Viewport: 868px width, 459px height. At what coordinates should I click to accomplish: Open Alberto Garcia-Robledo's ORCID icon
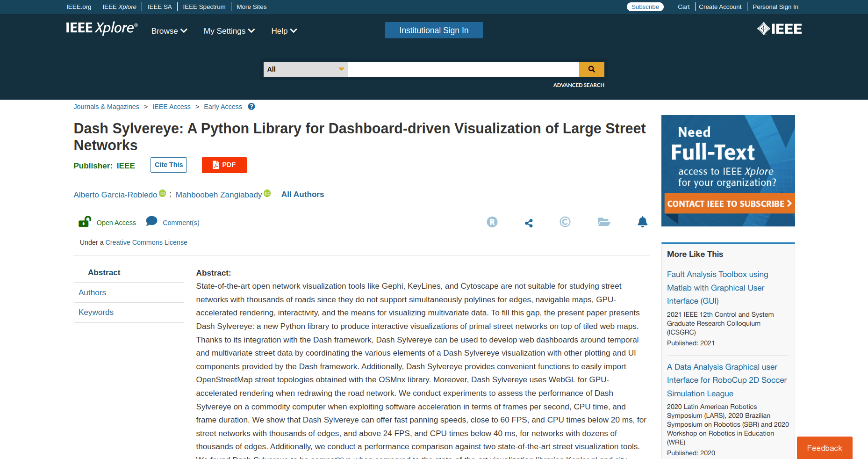point(163,193)
